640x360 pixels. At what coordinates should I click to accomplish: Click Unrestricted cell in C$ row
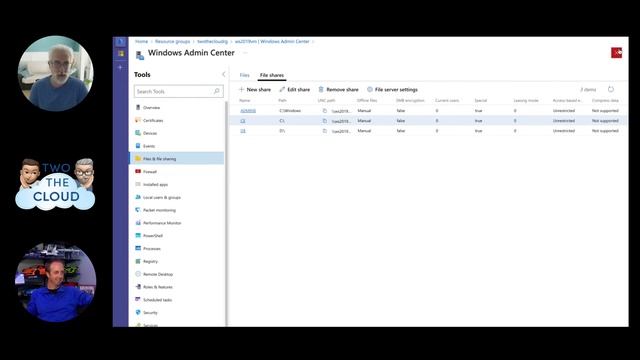tap(564, 121)
